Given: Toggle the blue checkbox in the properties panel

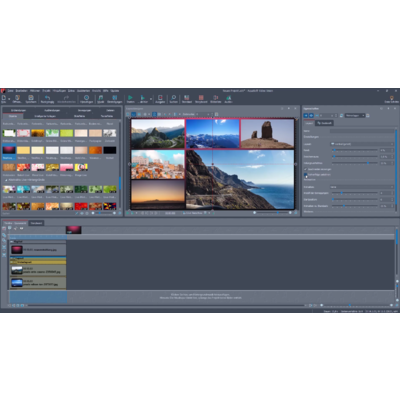Looking at the screenshot, I should (x=306, y=174).
